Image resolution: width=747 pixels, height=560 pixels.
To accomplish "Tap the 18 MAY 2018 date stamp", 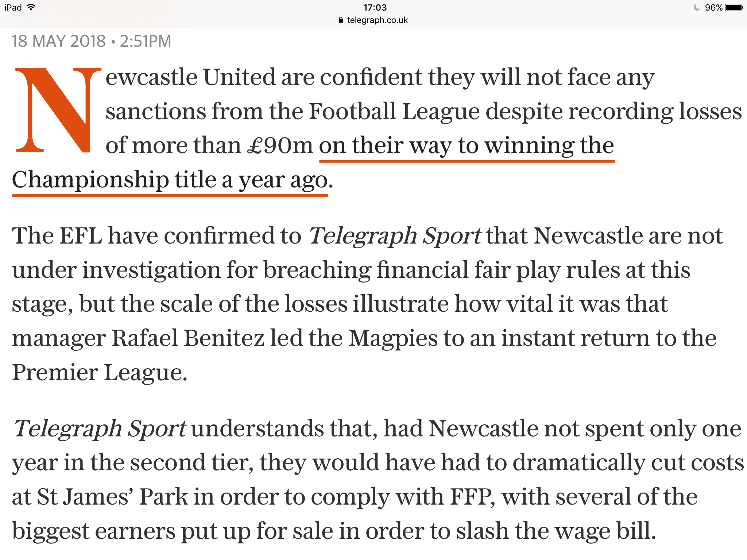I will pos(59,41).
